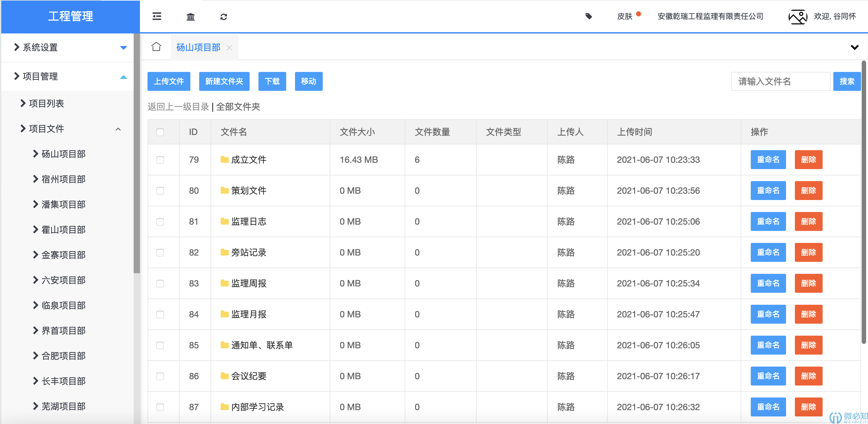Click folder icon of 旁站记录
Viewport: 868px width, 424px height.
(x=224, y=252)
